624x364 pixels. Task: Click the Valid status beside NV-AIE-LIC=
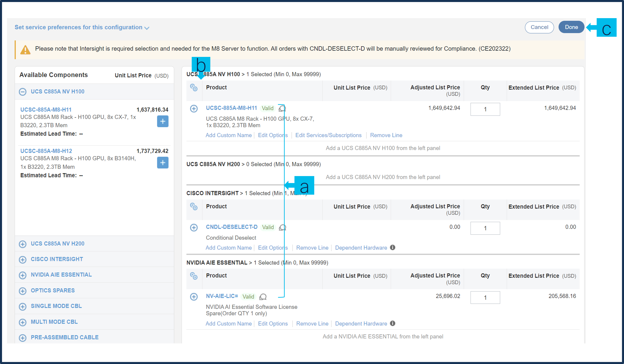[x=248, y=297]
